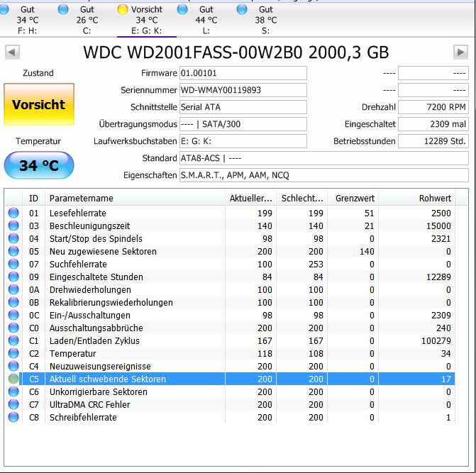Click the Eingeschaltet field 2309 mal
The height and width of the screenshot is (473, 476).
[433, 124]
